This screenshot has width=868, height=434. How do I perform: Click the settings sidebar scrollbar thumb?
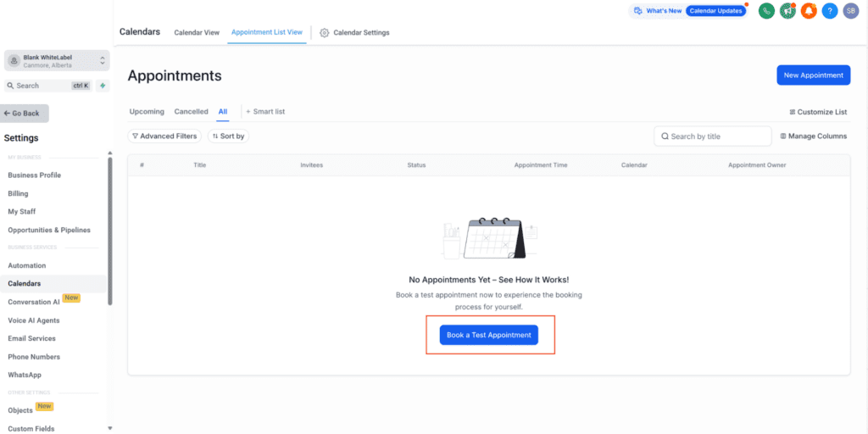pos(109,231)
